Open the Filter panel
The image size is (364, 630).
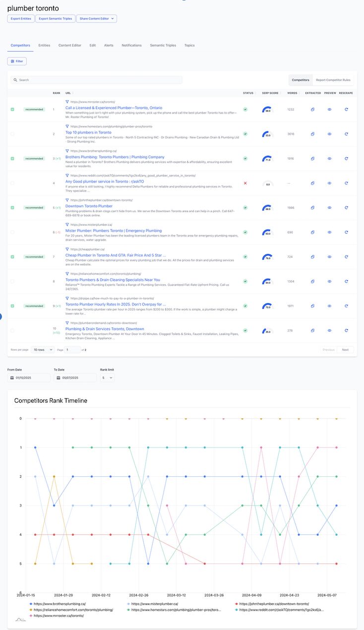[x=17, y=61]
